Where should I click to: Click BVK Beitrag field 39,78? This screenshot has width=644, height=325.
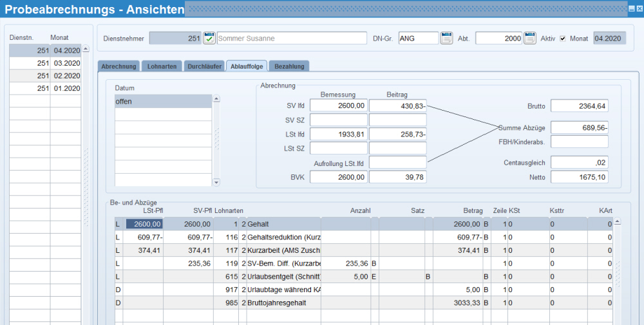(397, 177)
